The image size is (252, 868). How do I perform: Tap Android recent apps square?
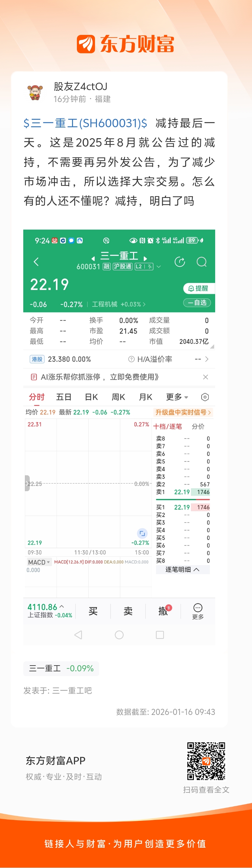(160, 635)
